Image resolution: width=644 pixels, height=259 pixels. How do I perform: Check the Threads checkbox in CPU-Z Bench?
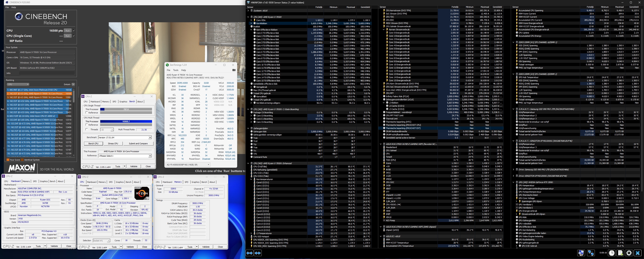point(86,129)
